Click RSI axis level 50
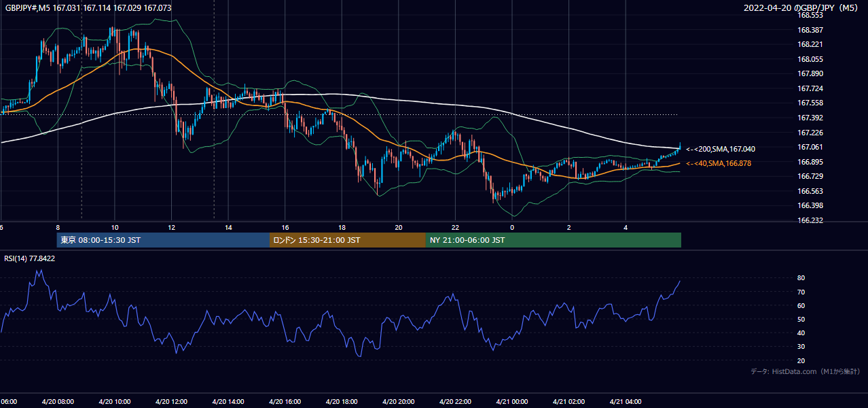868x408 pixels. pos(801,319)
